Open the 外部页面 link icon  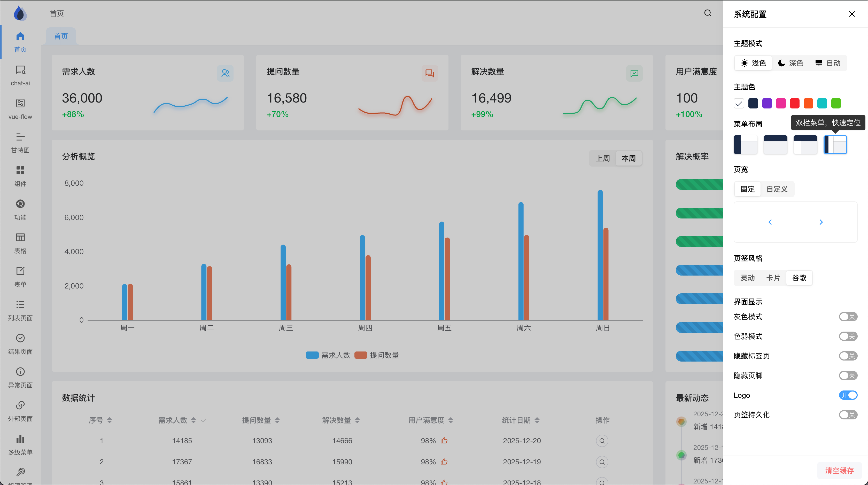(20, 405)
